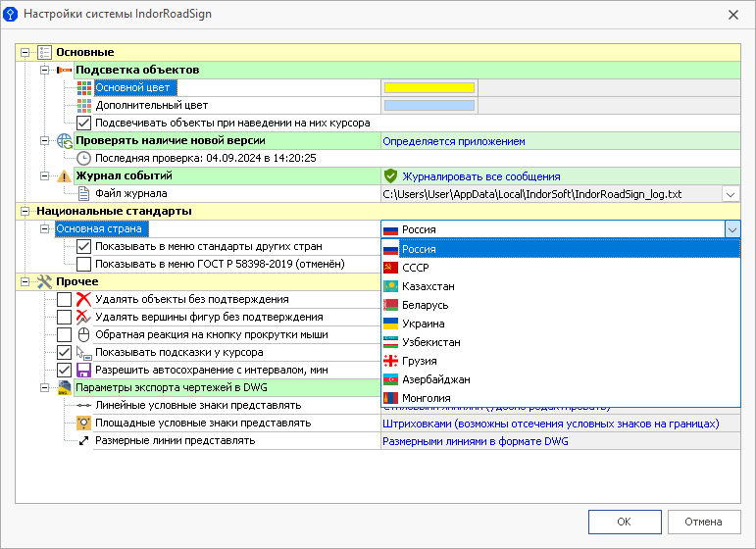
Task: Click the cursor tooltip icon for Показывать подсказки
Action: [84, 352]
